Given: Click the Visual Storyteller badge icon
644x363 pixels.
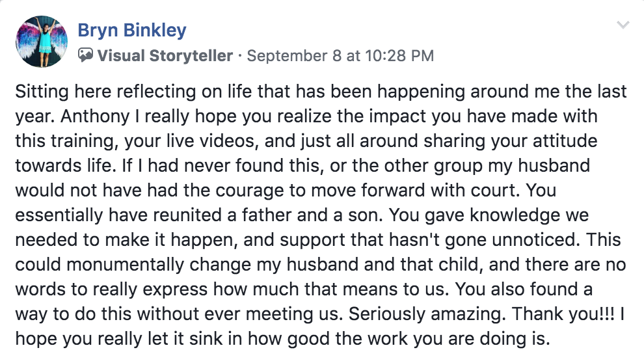Looking at the screenshot, I should pyautogui.click(x=85, y=55).
